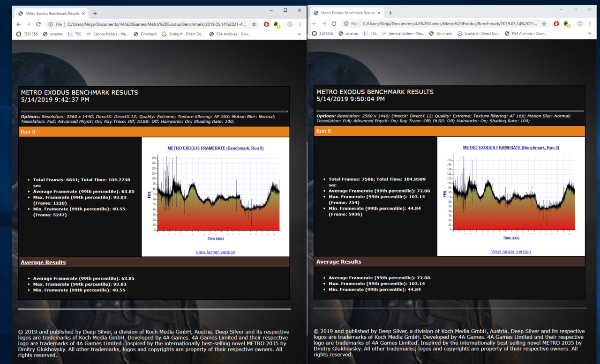Open smartec bookmark in left window
Image resolution: width=600 pixels, height=364 pixels.
(x=53, y=34)
